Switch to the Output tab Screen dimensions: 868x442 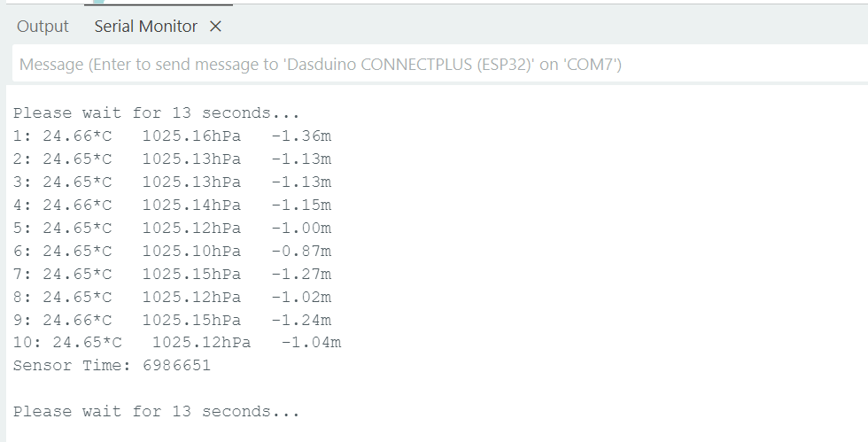43,27
